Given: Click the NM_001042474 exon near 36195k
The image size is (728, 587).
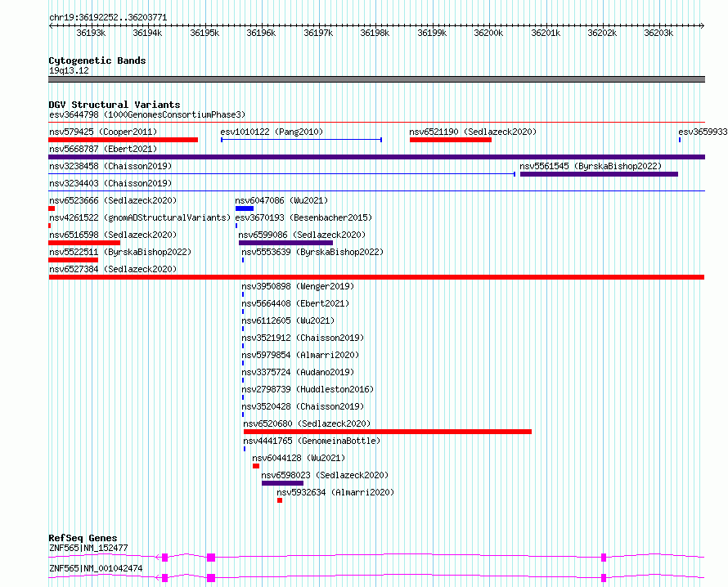Looking at the screenshot, I should [x=211, y=578].
